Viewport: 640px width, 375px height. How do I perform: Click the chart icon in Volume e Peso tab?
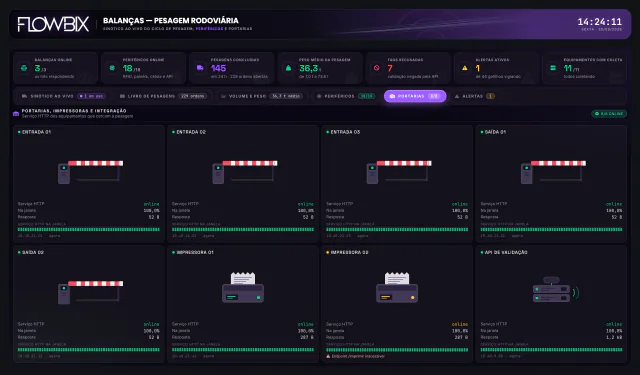pyautogui.click(x=223, y=96)
